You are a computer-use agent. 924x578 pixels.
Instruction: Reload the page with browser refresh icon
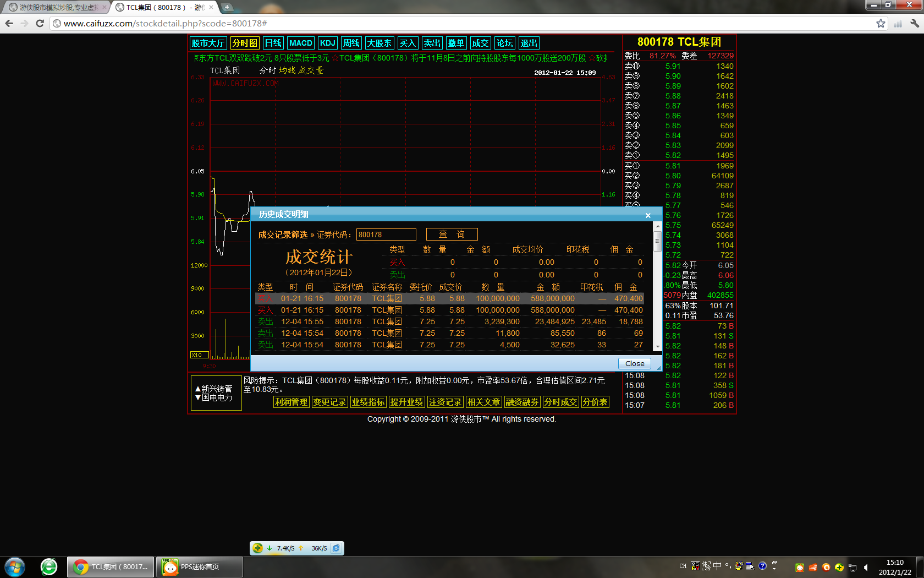coord(40,23)
